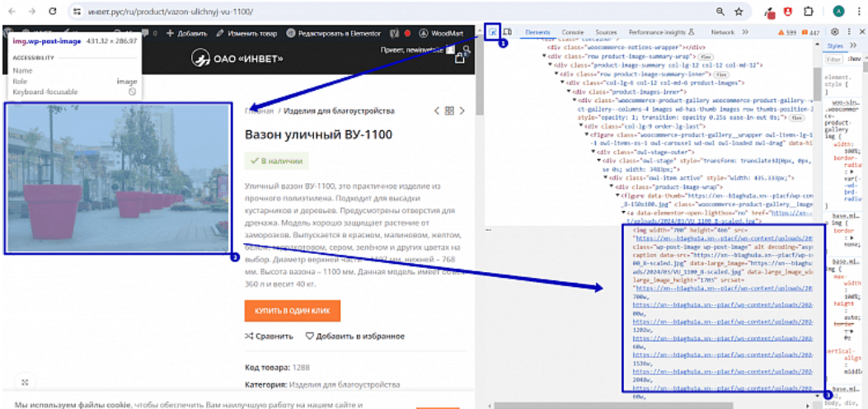868x409 pixels.
Task: Open site information icon in address bar
Action: coord(77,11)
